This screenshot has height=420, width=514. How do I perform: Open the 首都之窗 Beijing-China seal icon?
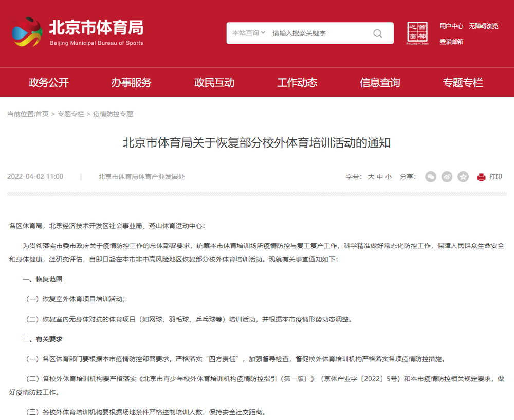(417, 33)
